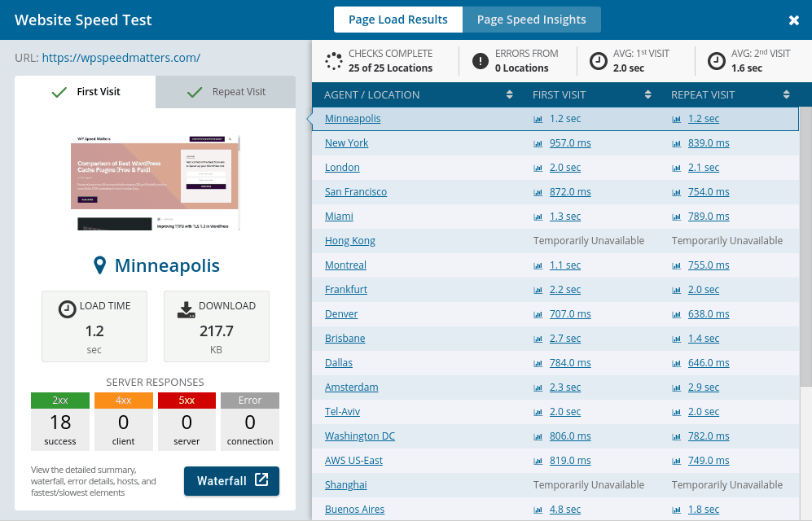This screenshot has height=521, width=812.
Task: Select the Amsterdam location link
Action: point(352,387)
